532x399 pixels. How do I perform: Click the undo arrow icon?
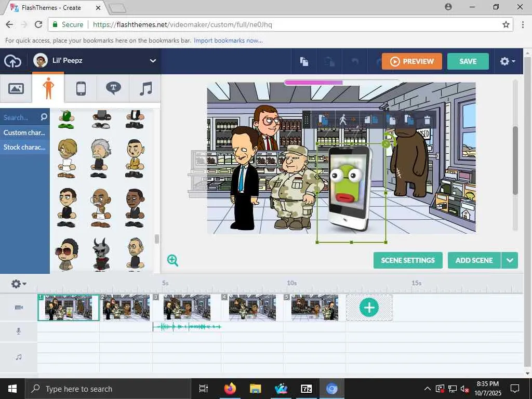tap(355, 61)
